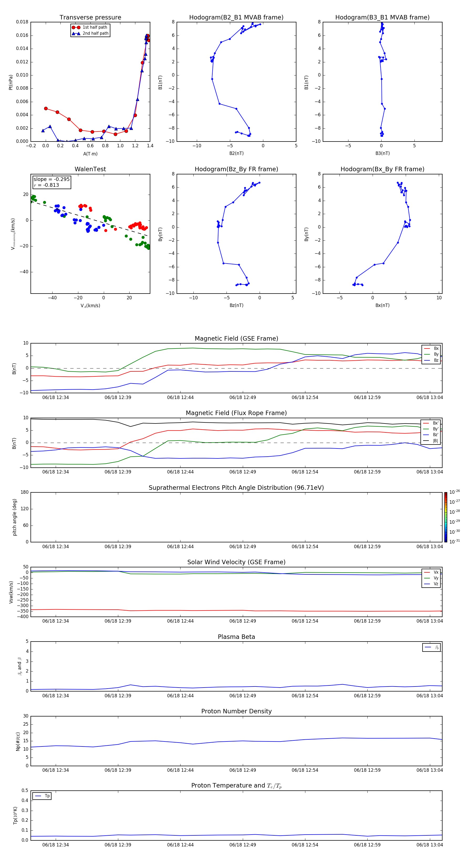
Task: Click the "0.018" tick on Transverse pressure axis
Action: coord(22,22)
